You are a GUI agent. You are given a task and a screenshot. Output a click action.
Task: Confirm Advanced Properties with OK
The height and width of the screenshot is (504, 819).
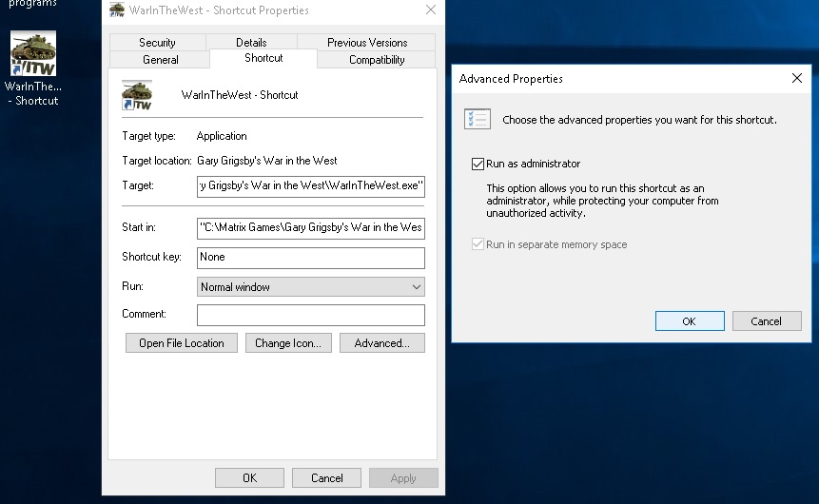(x=690, y=321)
